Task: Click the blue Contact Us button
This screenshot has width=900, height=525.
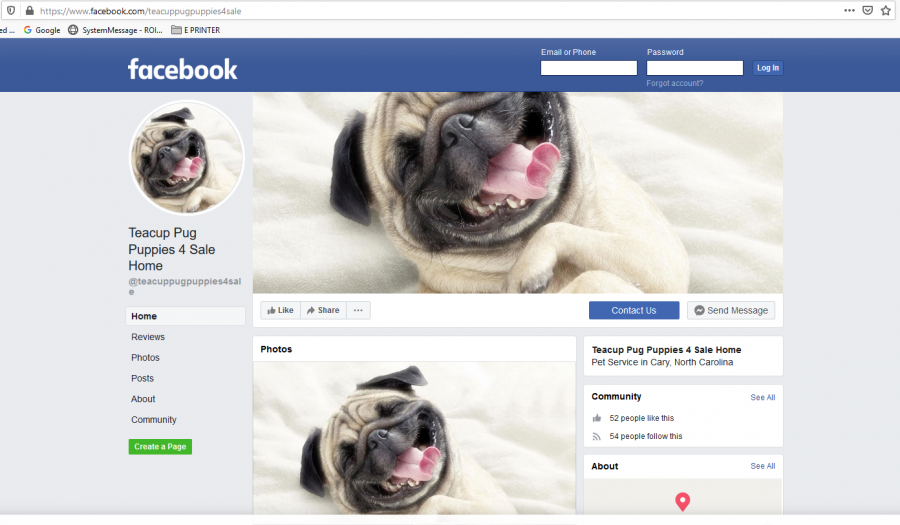Action: (x=634, y=310)
